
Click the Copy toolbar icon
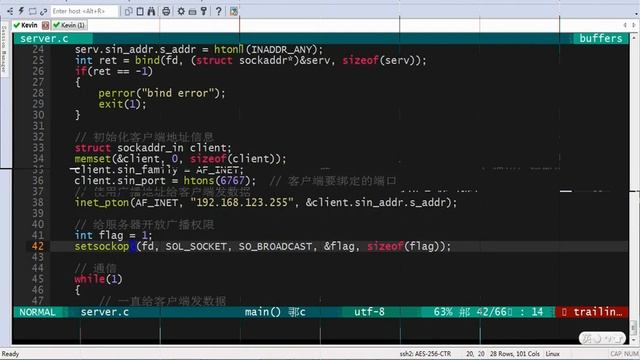[129, 11]
